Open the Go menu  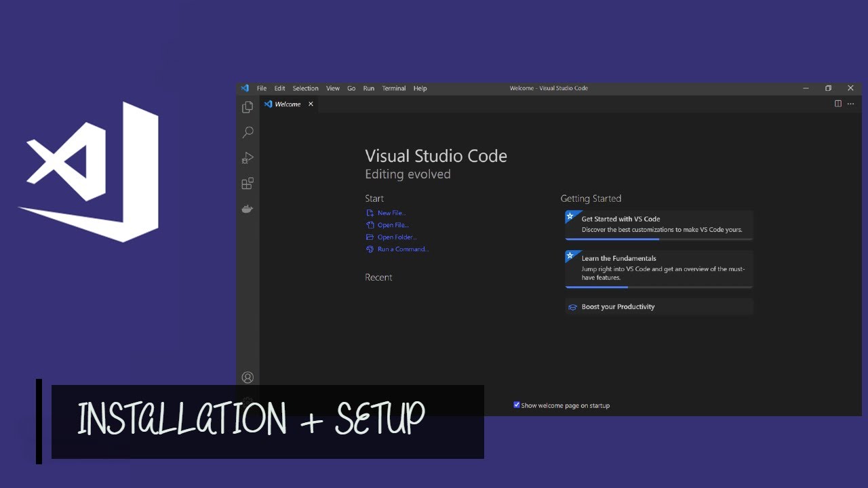(x=351, y=88)
